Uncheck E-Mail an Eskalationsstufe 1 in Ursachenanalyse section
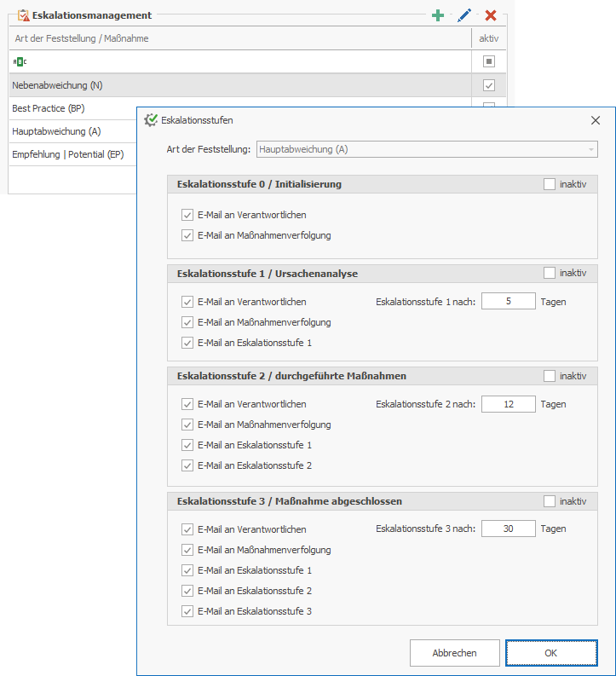The width and height of the screenshot is (616, 676). pyautogui.click(x=187, y=343)
